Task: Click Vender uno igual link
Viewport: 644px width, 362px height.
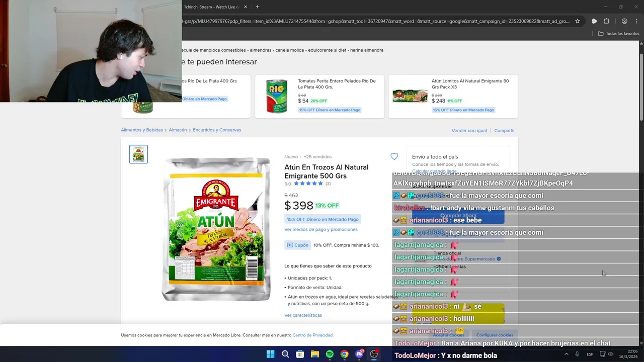Action: tap(469, 130)
